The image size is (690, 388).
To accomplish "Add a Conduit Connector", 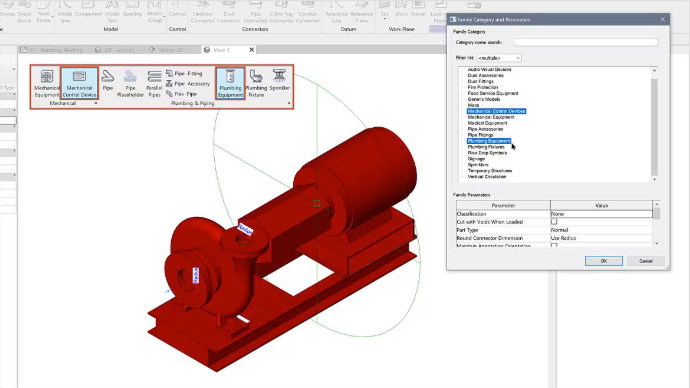I will (308, 12).
